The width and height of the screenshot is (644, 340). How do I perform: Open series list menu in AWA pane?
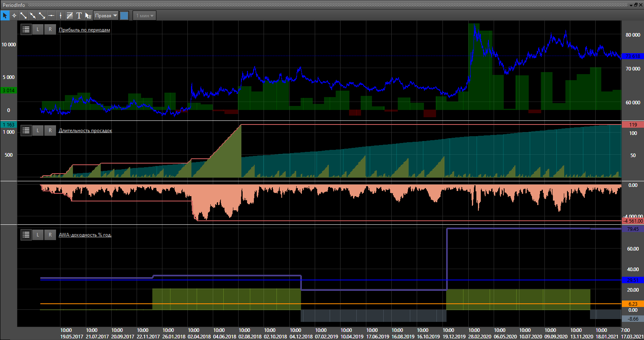pos(26,234)
